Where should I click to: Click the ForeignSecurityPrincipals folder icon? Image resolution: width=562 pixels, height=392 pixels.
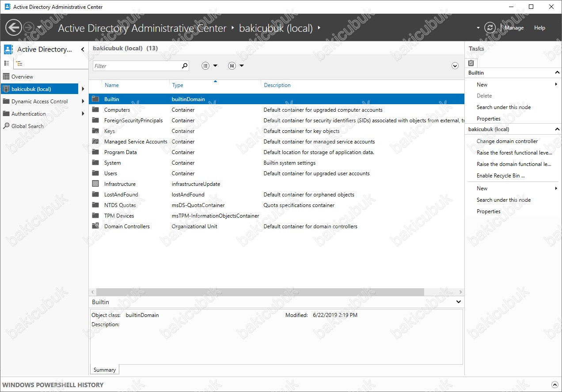95,120
